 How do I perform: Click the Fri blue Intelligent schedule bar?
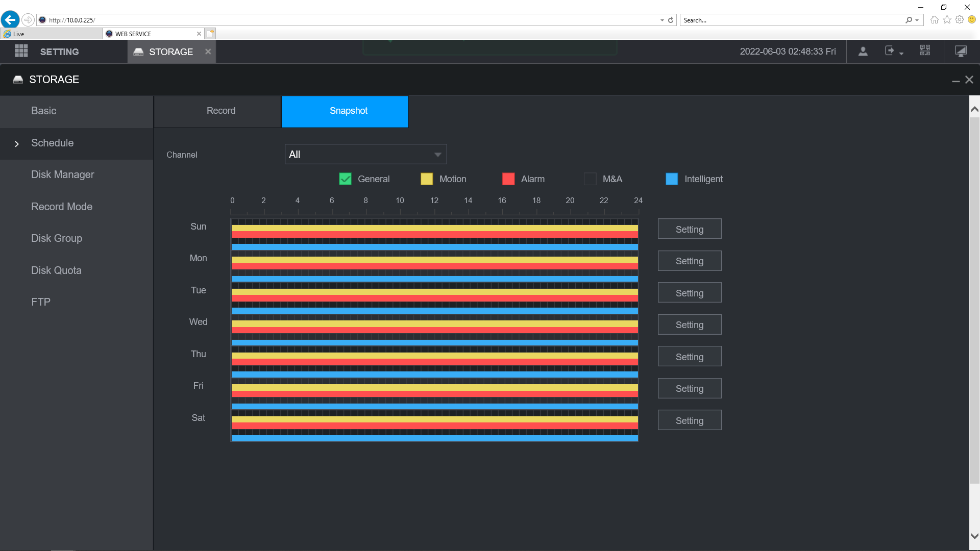(x=434, y=407)
